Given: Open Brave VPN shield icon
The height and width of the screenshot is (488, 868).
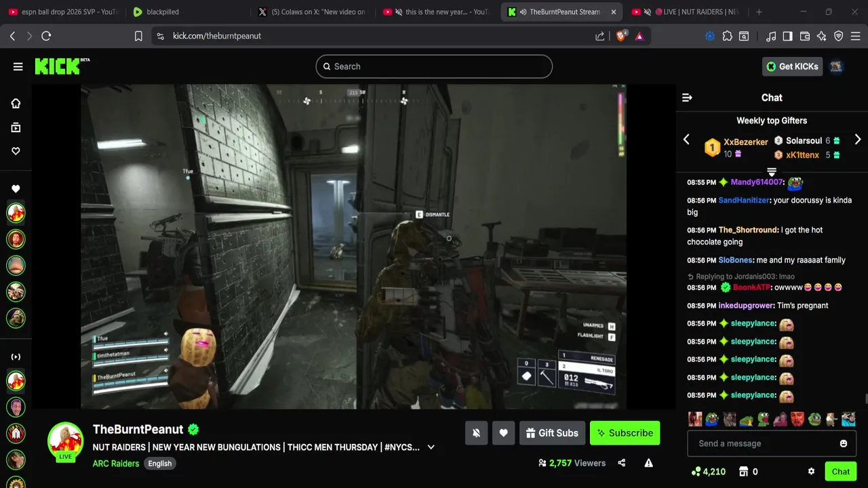Looking at the screenshot, I should click(839, 36).
